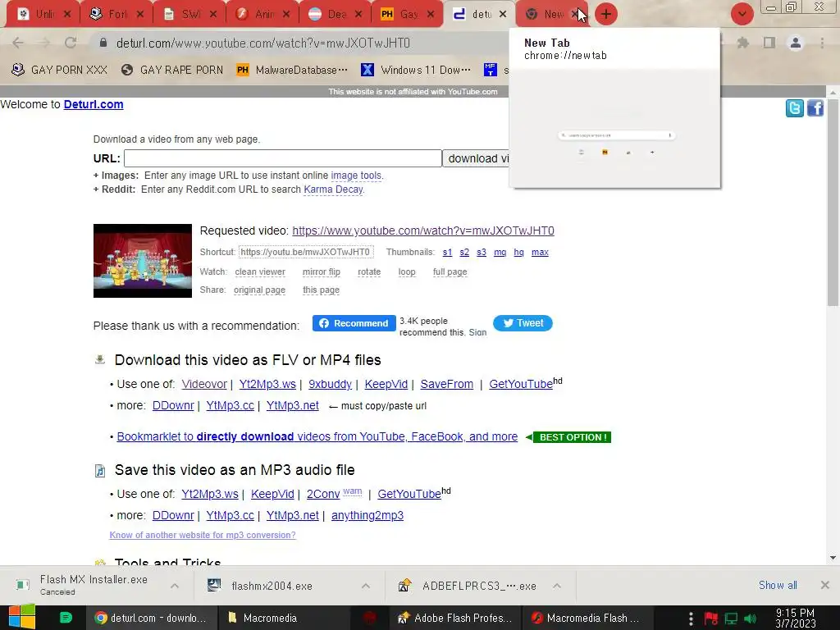
Task: Open the flashmx2004.exe downloaded file
Action: [272, 586]
